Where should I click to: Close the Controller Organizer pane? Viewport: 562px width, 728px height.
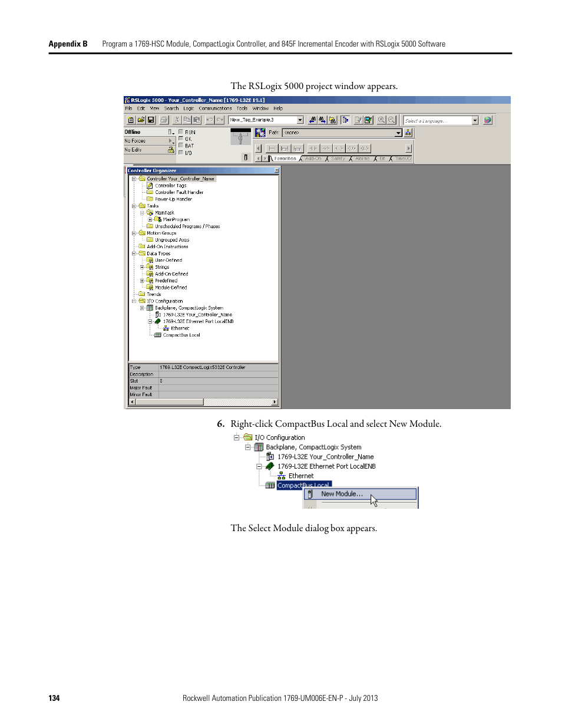pyautogui.click(x=277, y=170)
